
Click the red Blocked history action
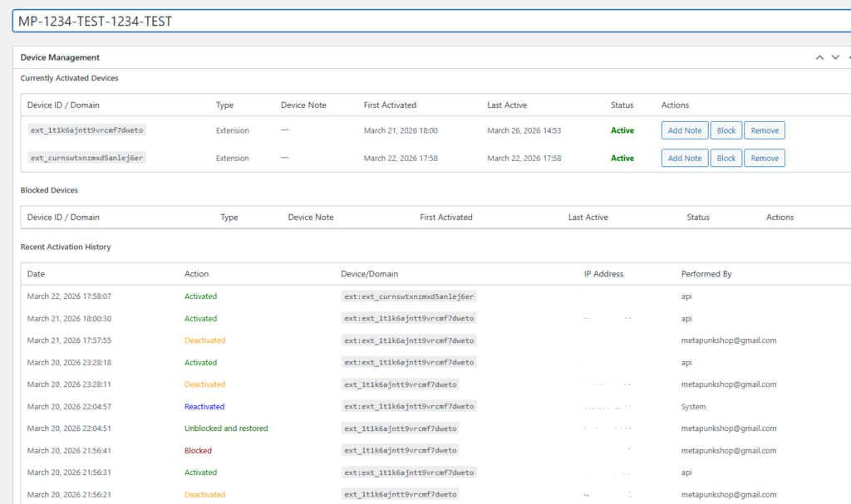pos(198,451)
